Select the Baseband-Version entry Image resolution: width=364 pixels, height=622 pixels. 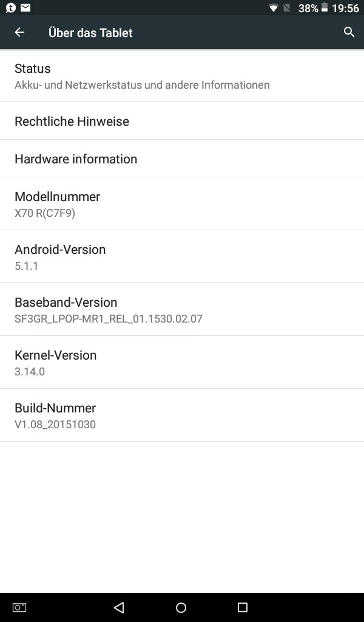coord(182,310)
